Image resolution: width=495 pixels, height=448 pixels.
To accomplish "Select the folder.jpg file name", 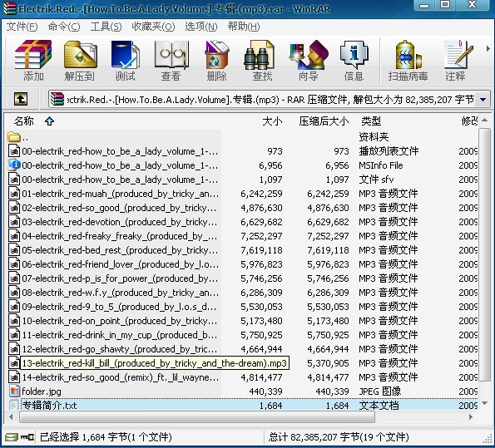I will point(42,391).
